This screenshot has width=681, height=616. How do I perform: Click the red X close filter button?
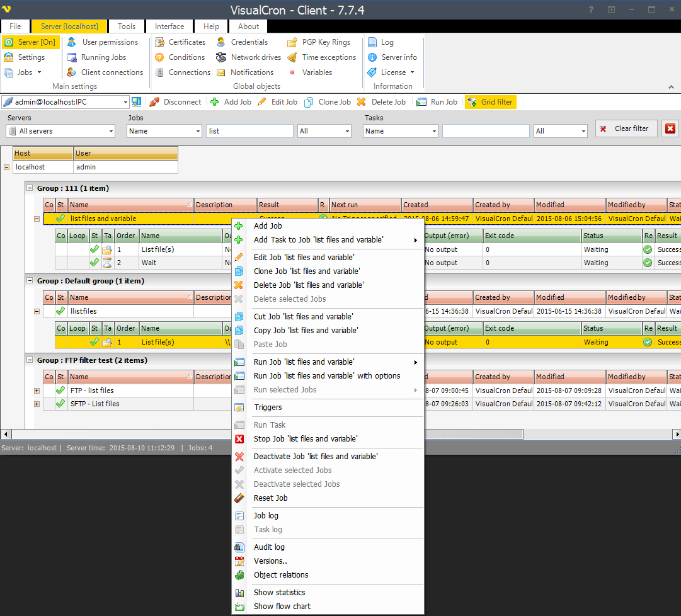(x=670, y=128)
